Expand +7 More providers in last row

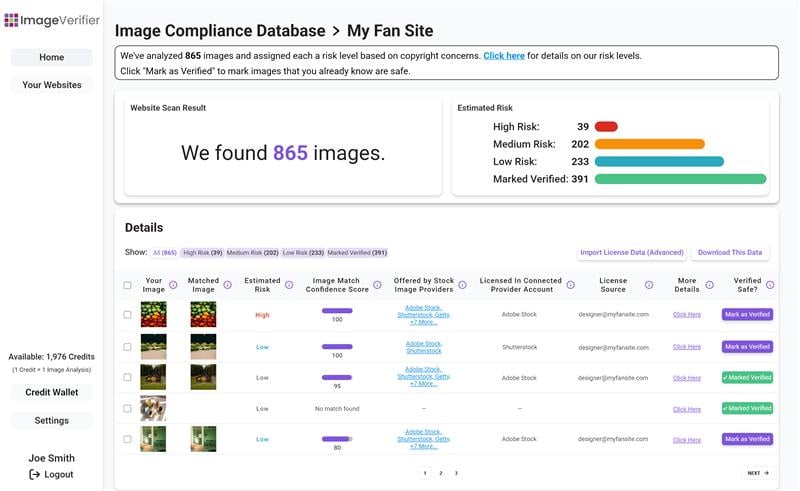(422, 446)
